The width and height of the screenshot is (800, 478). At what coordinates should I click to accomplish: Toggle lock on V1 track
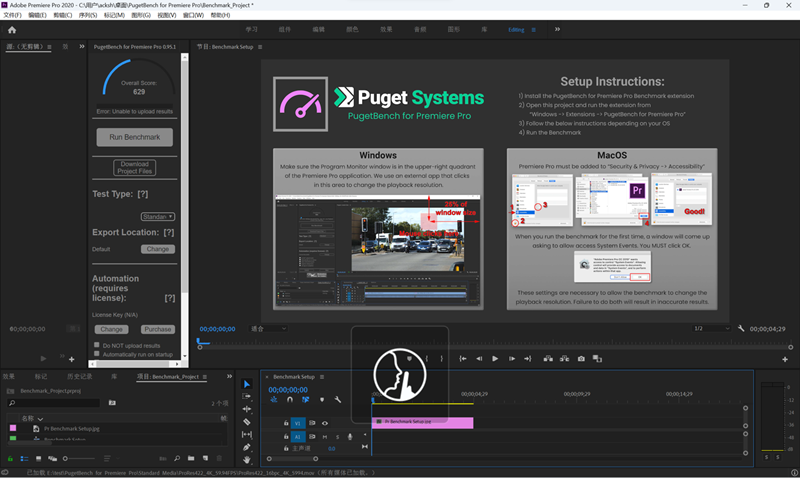(286, 423)
